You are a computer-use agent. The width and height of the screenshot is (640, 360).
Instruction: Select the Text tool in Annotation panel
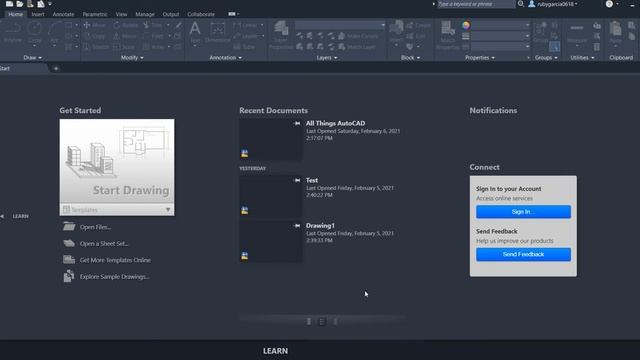click(x=195, y=32)
